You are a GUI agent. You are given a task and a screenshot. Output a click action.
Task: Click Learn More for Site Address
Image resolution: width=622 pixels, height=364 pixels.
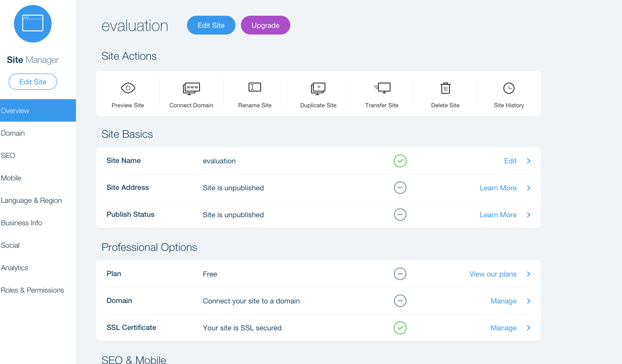pos(498,188)
